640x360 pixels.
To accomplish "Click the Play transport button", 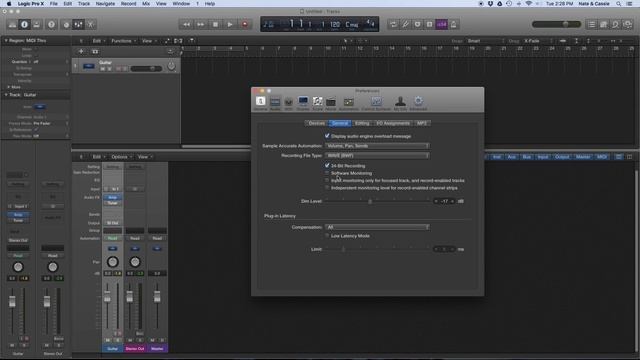I will click(230, 24).
